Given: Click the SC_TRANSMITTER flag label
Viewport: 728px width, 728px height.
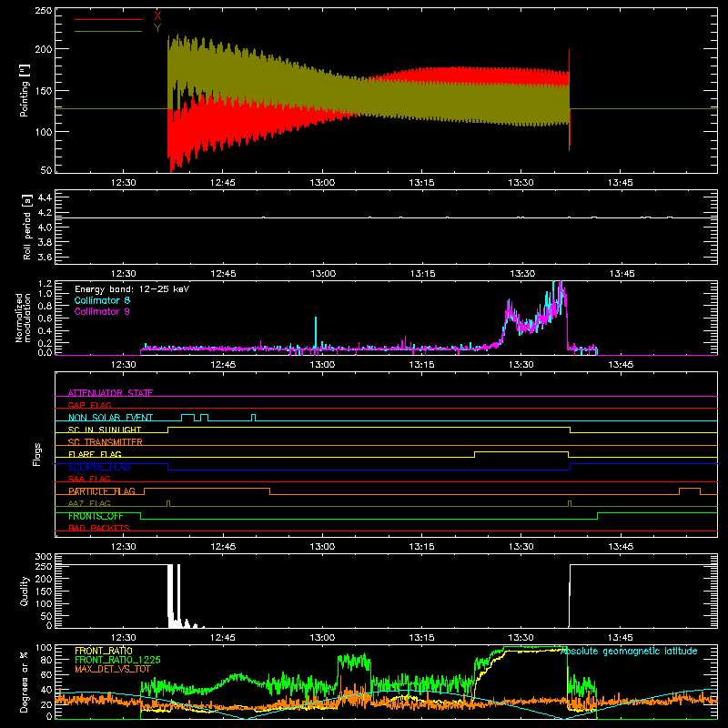Looking at the screenshot, I should tap(106, 441).
